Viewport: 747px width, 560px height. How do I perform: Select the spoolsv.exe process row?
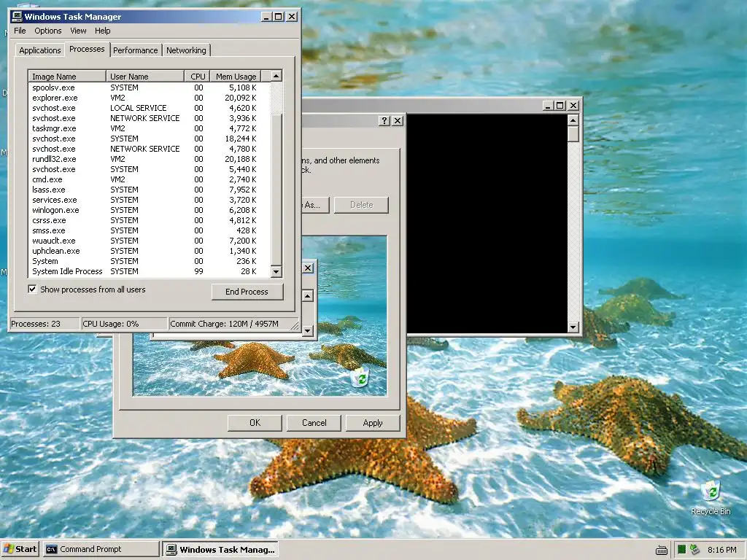pos(149,87)
